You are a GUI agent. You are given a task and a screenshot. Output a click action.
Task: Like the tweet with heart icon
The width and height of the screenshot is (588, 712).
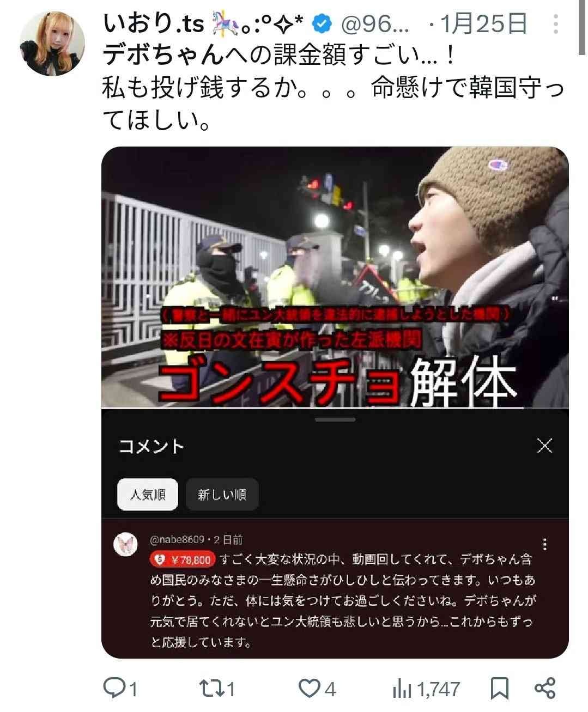311,689
